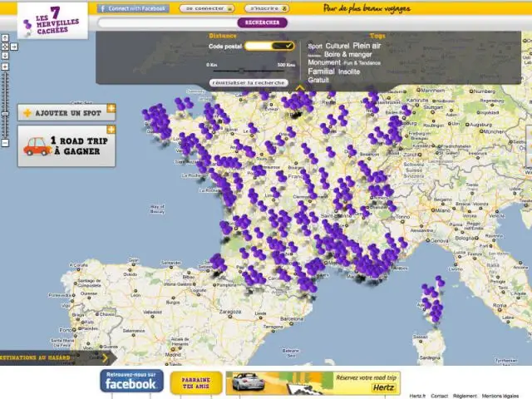This screenshot has height=399, width=532.
Task: Pan the map right with the arrow control
Action: pyautogui.click(x=14, y=47)
